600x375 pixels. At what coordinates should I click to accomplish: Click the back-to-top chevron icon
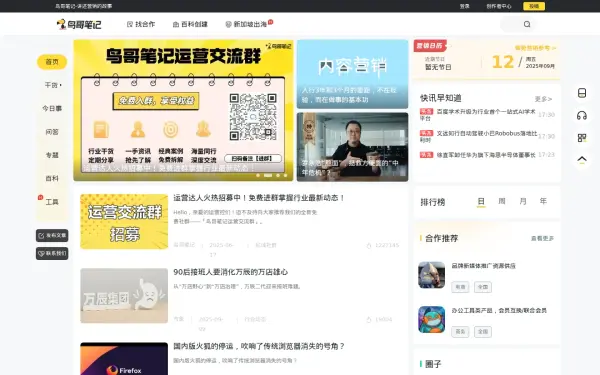coord(582,160)
